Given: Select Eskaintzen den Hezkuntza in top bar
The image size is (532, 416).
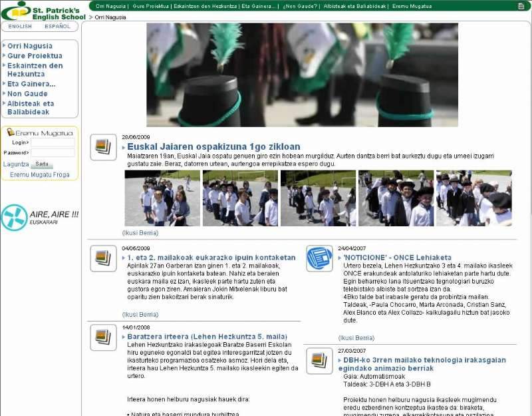Looking at the screenshot, I should pos(205,6).
